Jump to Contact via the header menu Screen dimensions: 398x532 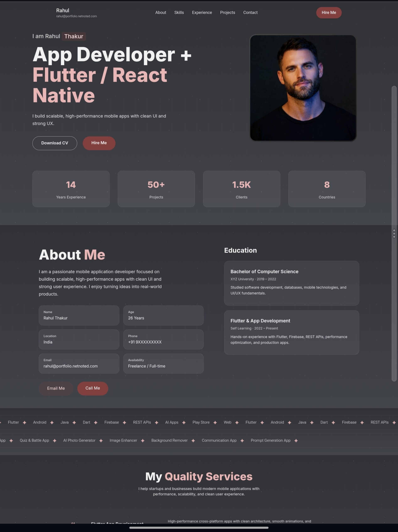click(250, 12)
